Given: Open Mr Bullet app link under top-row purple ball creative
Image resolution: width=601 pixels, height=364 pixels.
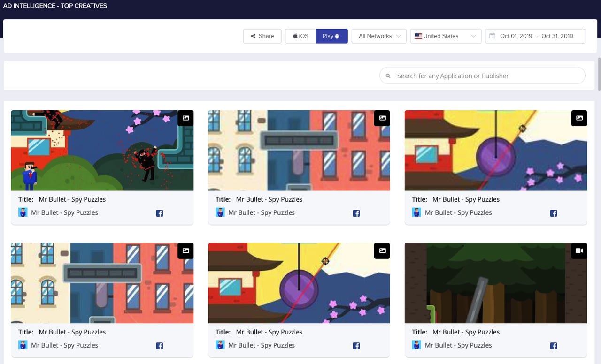Looking at the screenshot, I should point(458,212).
